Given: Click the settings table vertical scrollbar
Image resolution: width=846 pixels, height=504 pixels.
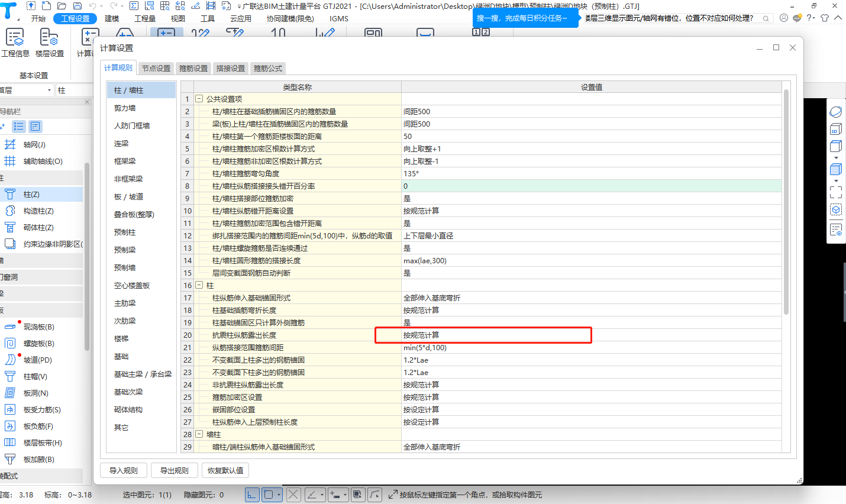Looking at the screenshot, I should 786,202.
